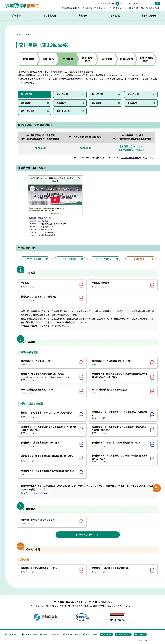Set text size to 中
The height and width of the screenshot is (644, 165).
pyautogui.click(x=117, y=3)
